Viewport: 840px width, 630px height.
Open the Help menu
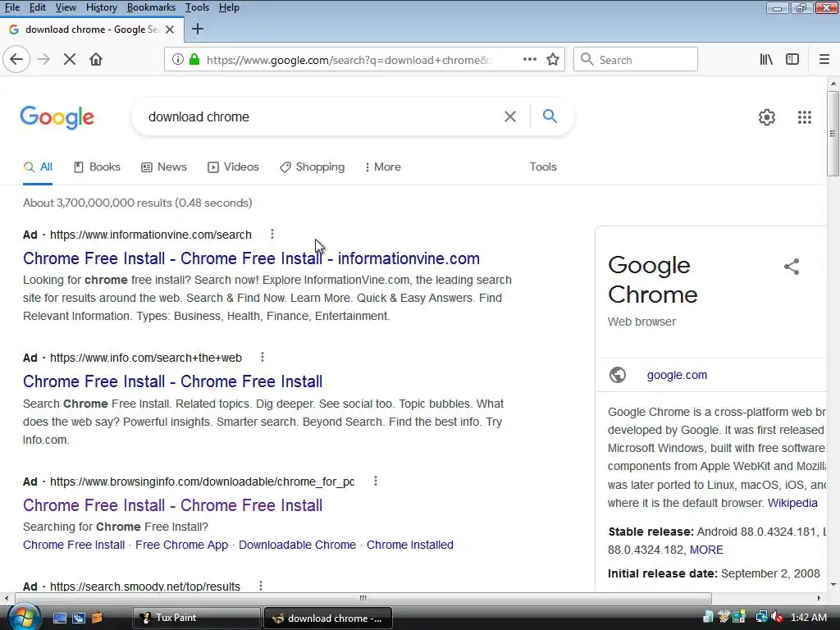[x=229, y=7]
